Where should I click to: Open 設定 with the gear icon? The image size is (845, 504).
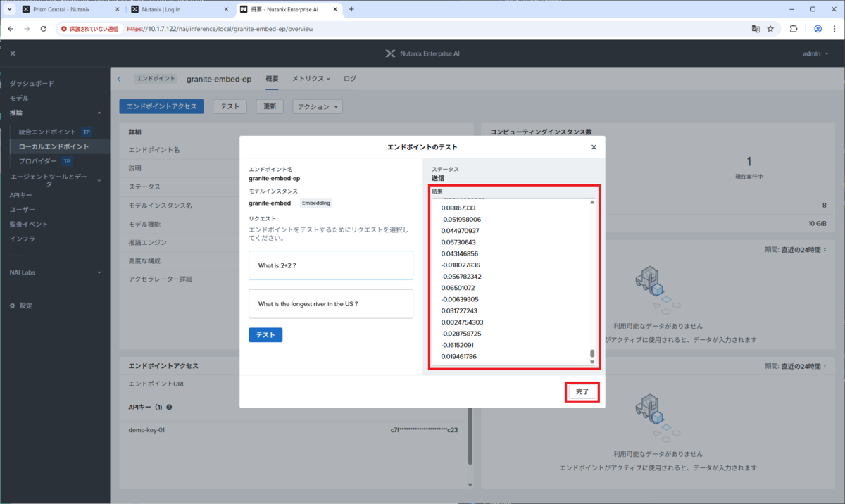click(x=21, y=306)
